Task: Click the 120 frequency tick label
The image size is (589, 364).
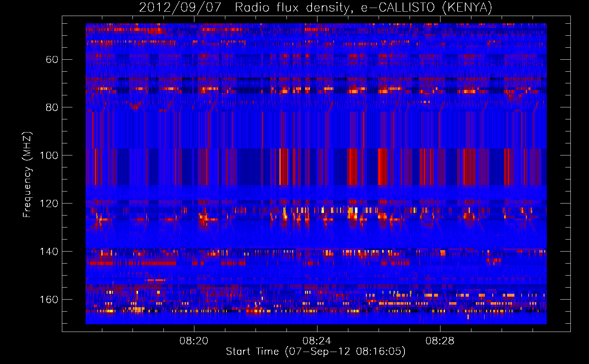Action: tap(49, 203)
